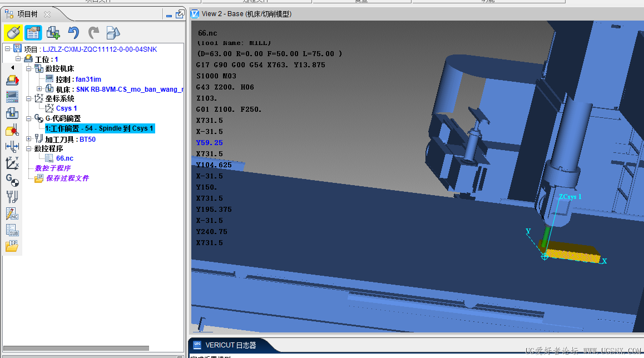Select 1:工作偏置 - 54 - Spindle 到 Csys 1
This screenshot has height=358, width=644.
click(x=100, y=128)
